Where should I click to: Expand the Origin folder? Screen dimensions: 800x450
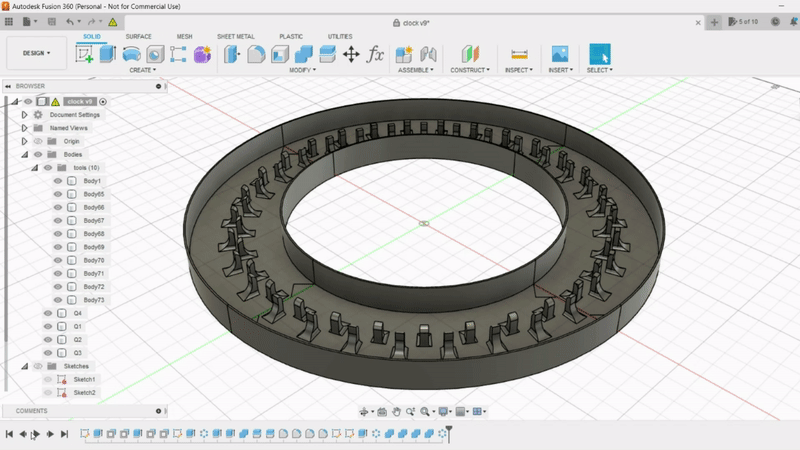point(24,141)
